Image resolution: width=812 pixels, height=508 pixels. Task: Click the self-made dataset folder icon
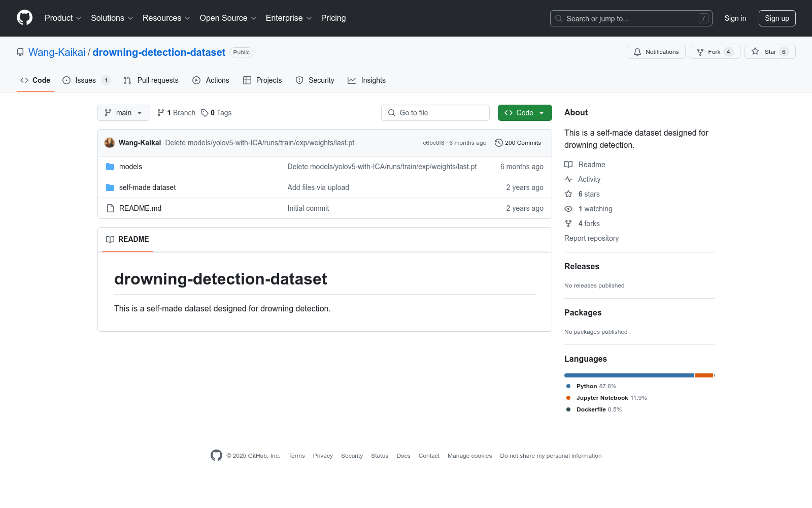[x=110, y=187]
